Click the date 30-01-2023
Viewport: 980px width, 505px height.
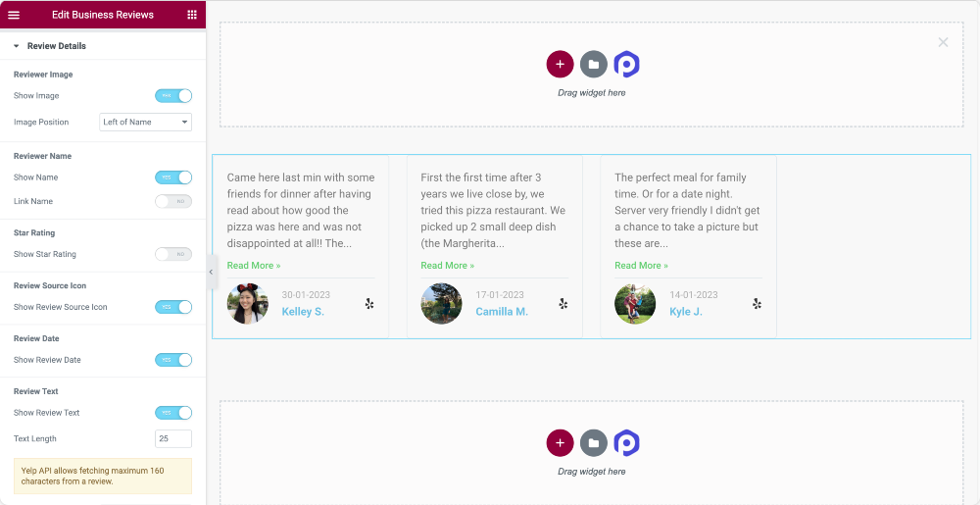click(x=306, y=295)
